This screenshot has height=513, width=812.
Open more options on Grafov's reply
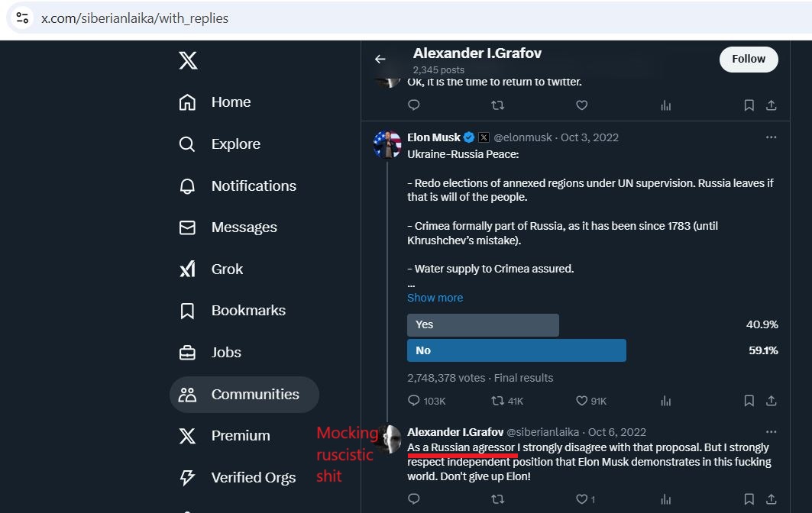coord(771,432)
